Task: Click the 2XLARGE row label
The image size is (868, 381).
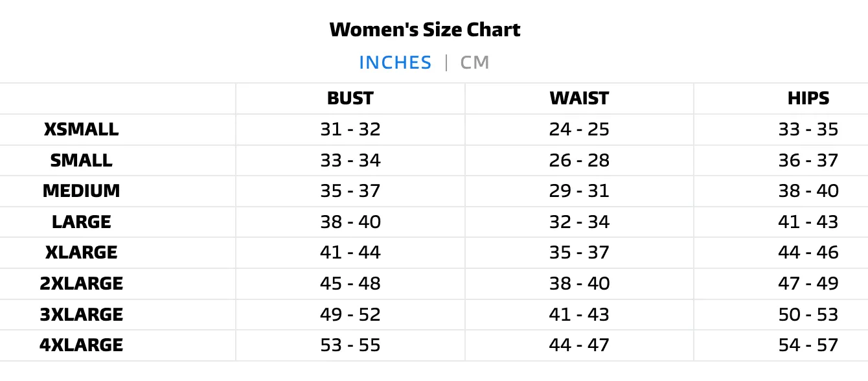Action: click(82, 283)
